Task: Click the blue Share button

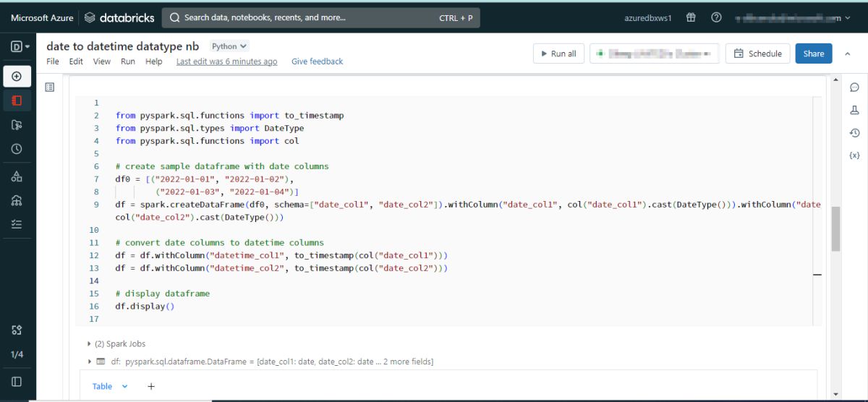Action: 814,54
